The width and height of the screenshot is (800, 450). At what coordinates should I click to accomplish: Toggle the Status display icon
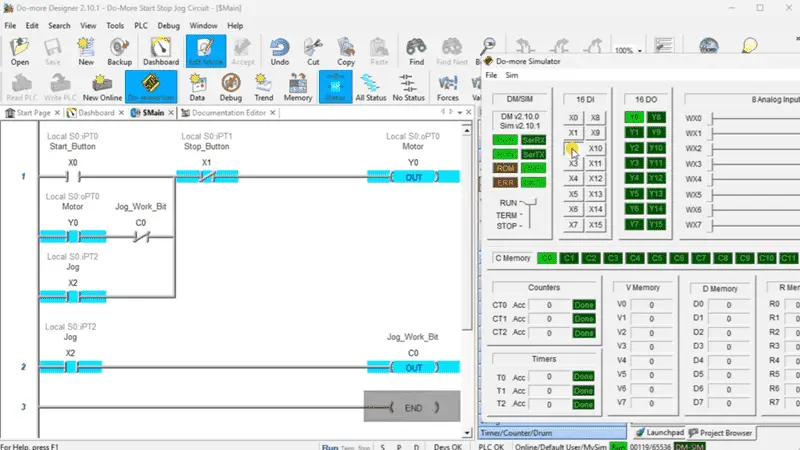(x=335, y=87)
